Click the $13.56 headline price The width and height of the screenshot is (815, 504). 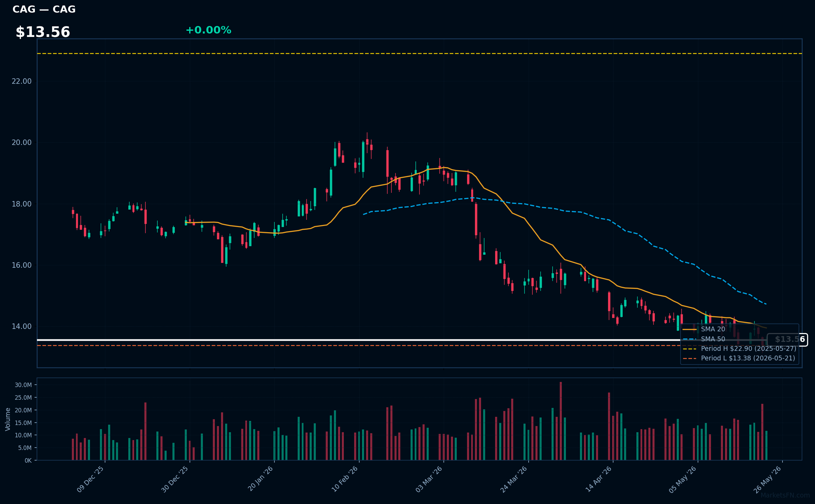(43, 32)
